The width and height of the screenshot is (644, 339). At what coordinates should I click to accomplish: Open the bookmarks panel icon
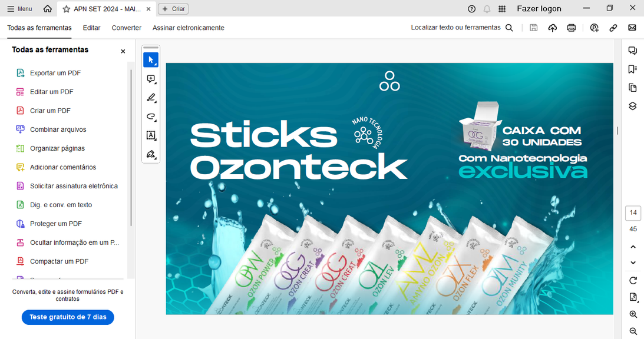coord(632,69)
